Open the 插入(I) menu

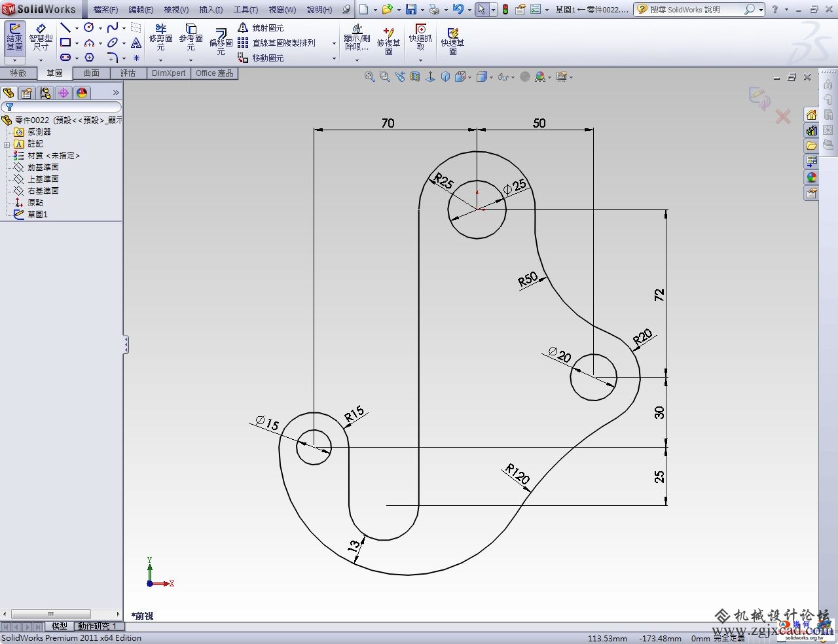(x=211, y=10)
